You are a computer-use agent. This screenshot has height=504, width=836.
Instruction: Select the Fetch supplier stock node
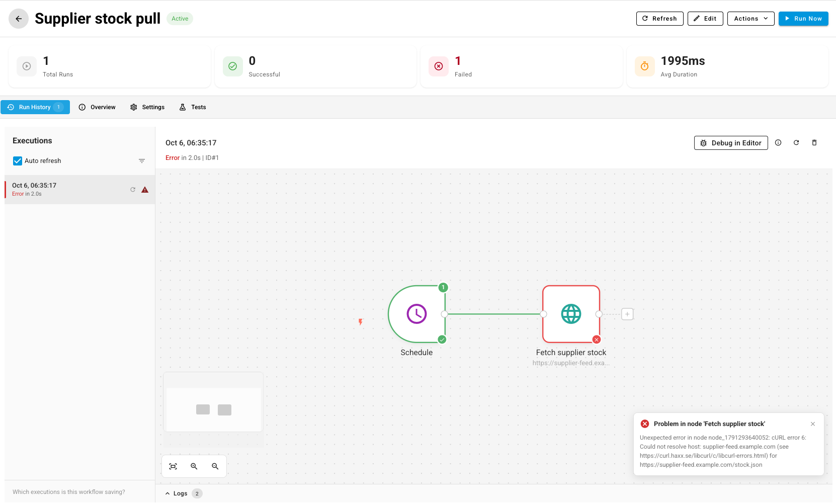(x=571, y=314)
